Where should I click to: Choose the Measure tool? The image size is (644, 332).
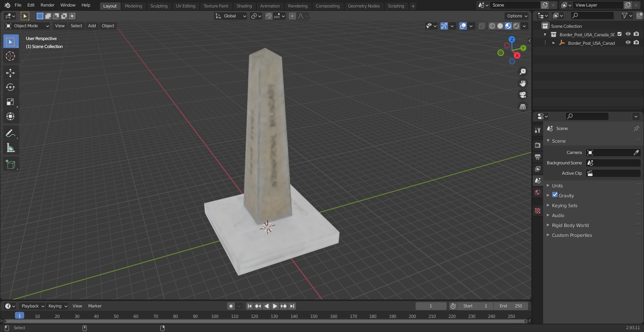click(10, 148)
